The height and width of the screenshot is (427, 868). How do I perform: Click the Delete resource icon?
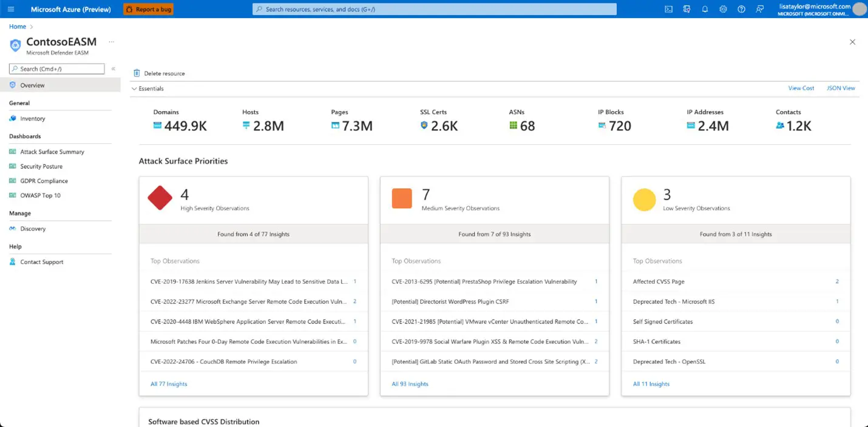click(x=136, y=73)
